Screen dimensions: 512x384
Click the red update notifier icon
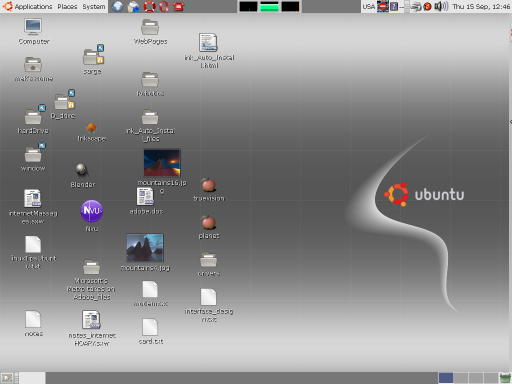427,6
